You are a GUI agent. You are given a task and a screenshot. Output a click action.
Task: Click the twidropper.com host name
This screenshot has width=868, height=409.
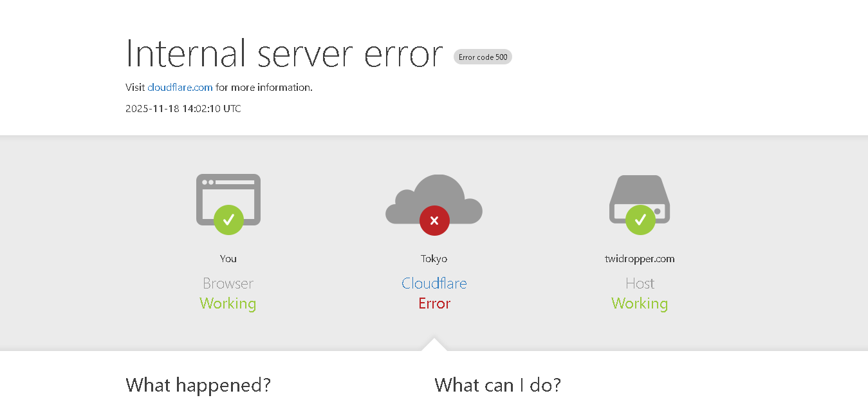[x=640, y=259]
